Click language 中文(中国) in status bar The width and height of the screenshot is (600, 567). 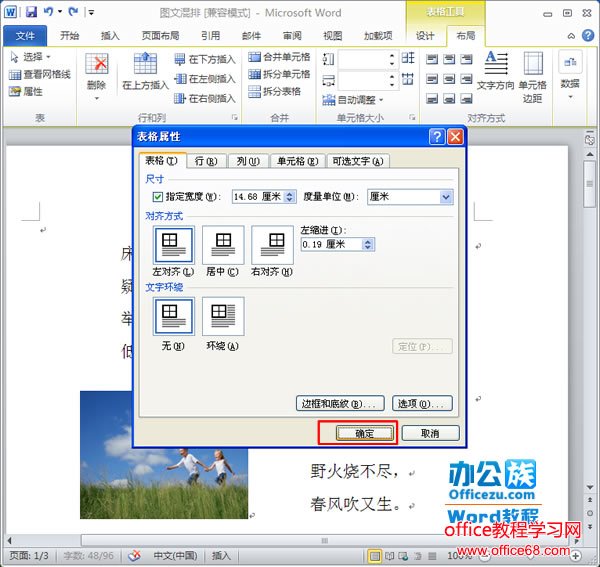click(175, 555)
